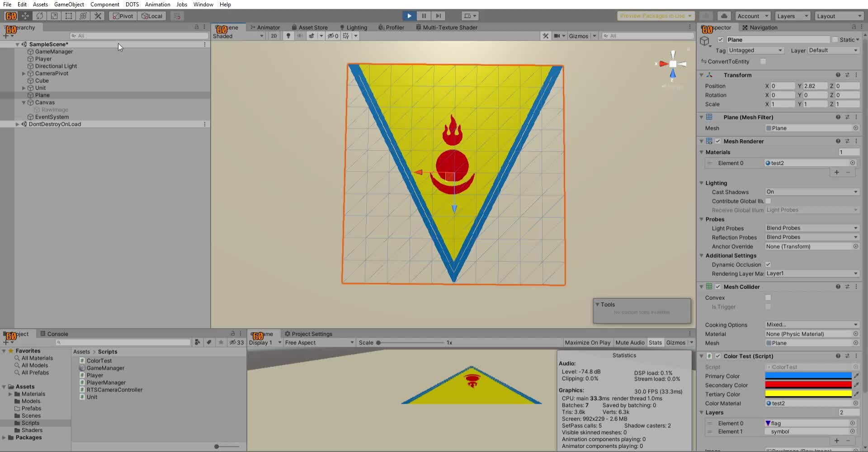
Task: Select the Move tool in the toolbar
Action: coord(26,16)
